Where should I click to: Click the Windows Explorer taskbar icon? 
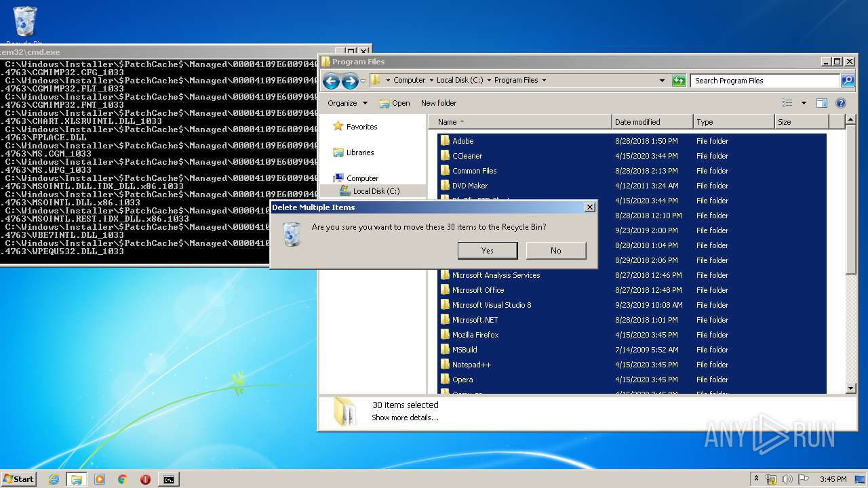(x=77, y=479)
